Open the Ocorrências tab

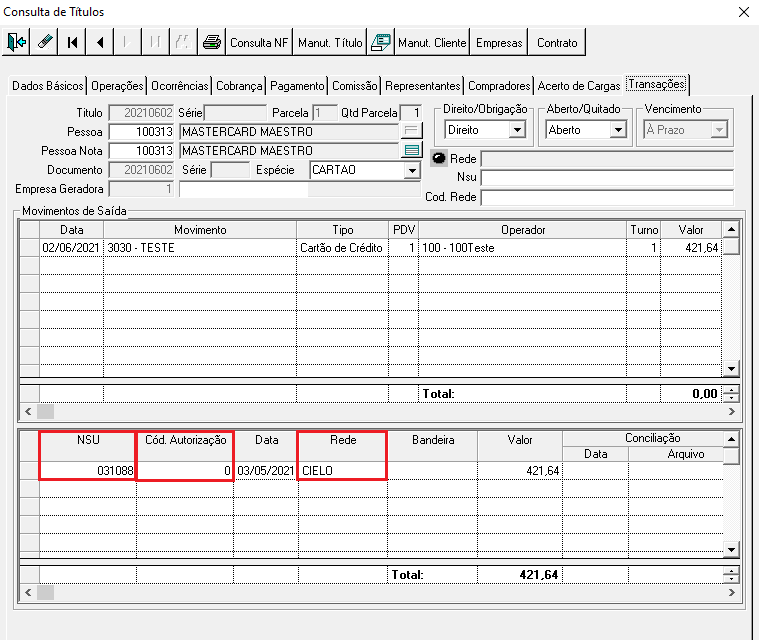click(180, 86)
